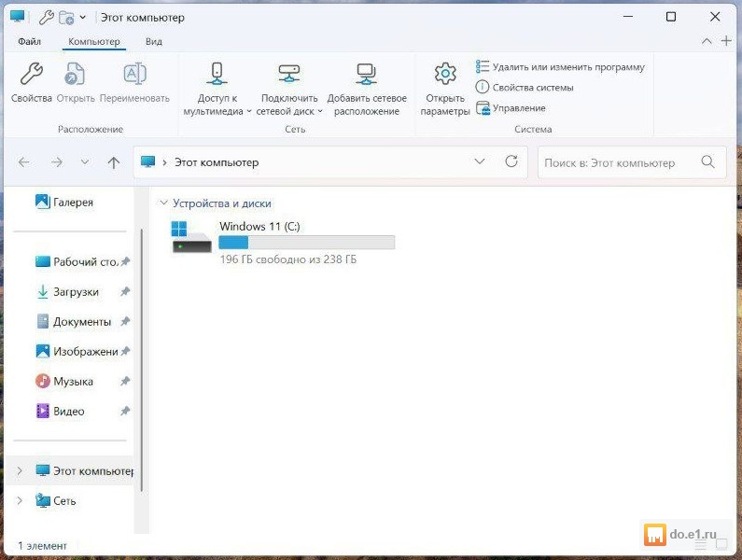Expand Этот компьютер tree node chevron
This screenshot has width=742, height=560.
[20, 470]
